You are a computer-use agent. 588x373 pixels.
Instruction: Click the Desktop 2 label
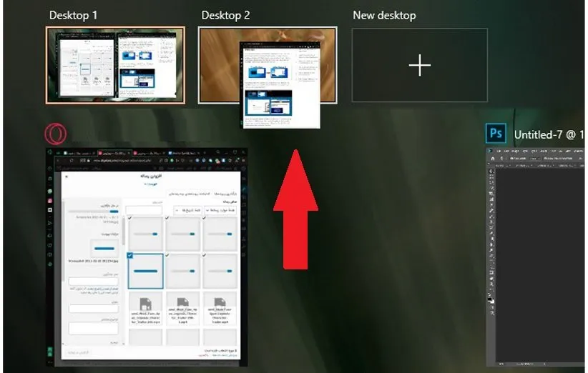point(225,15)
